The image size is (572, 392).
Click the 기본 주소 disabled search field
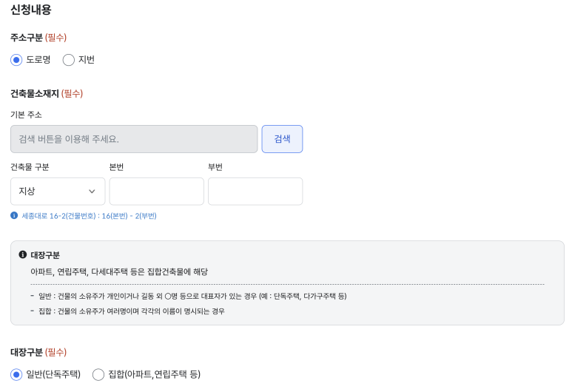click(x=134, y=139)
